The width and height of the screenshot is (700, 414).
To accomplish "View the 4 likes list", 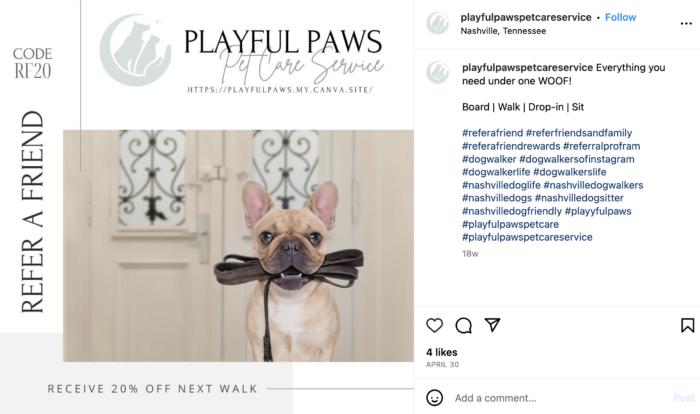I will click(x=442, y=352).
